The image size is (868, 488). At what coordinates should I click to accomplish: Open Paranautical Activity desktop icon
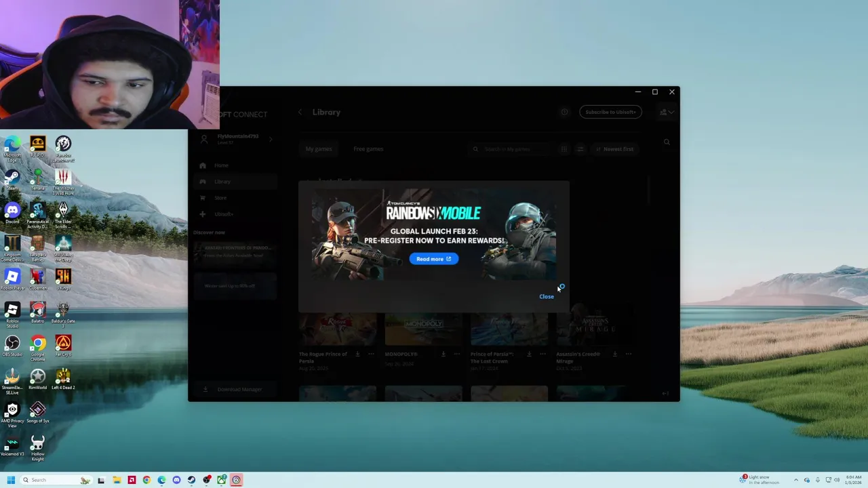pos(37,215)
